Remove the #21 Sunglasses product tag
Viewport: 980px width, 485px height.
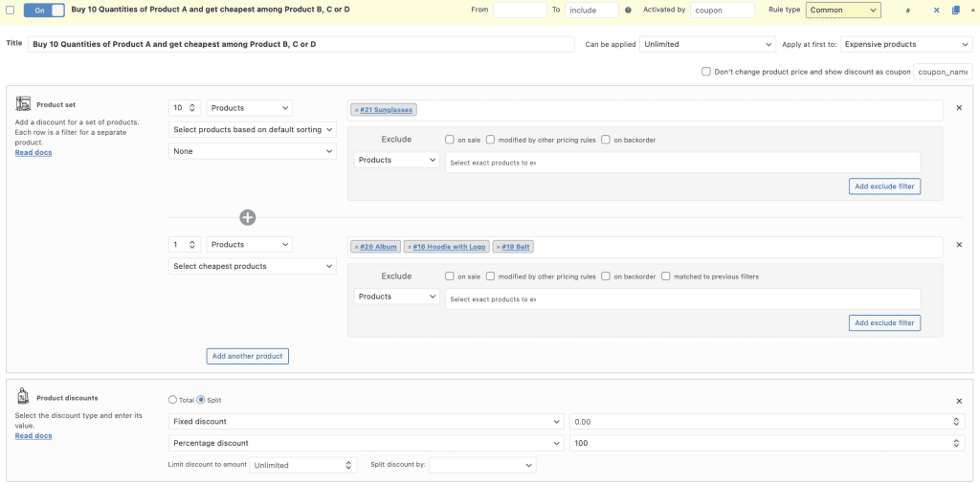(356, 110)
